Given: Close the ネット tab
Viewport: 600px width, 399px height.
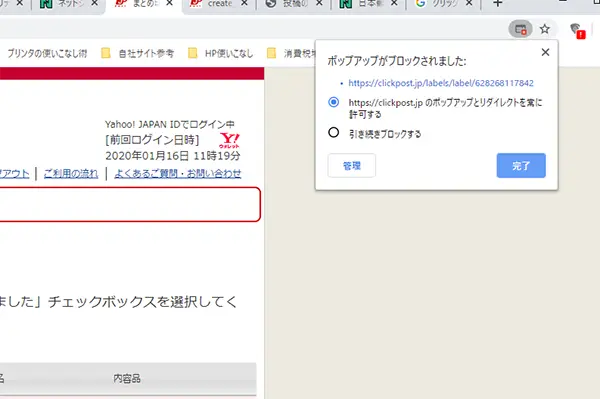Looking at the screenshot, I should click(95, 3).
